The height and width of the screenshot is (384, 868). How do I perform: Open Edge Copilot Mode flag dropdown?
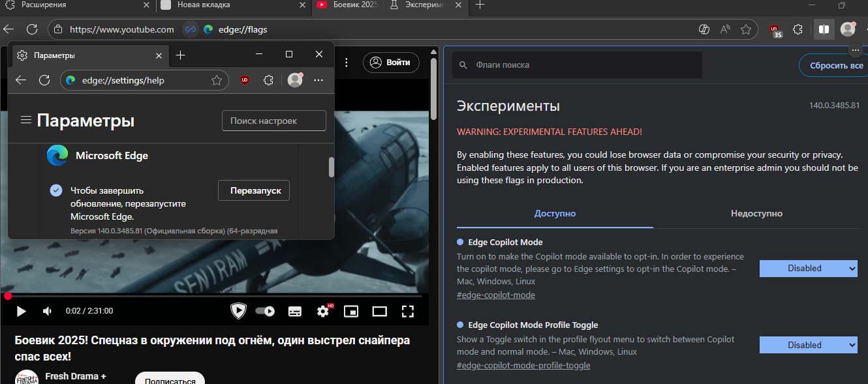(x=808, y=268)
